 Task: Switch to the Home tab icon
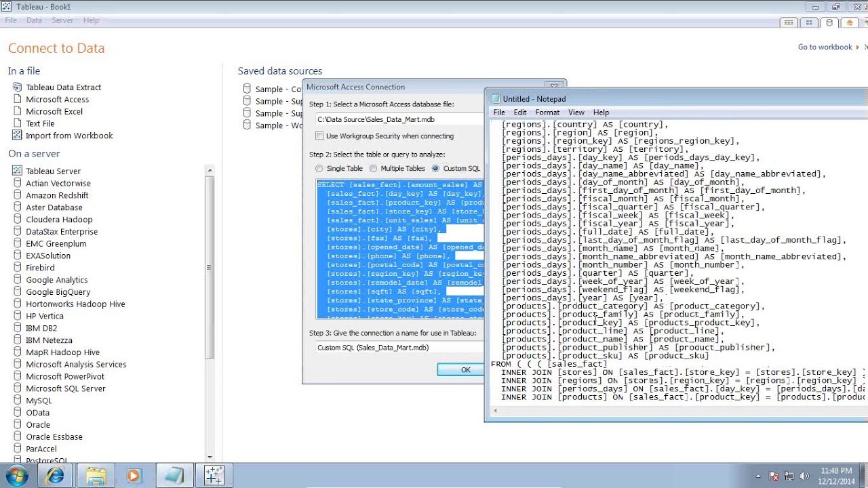pyautogui.click(x=850, y=22)
